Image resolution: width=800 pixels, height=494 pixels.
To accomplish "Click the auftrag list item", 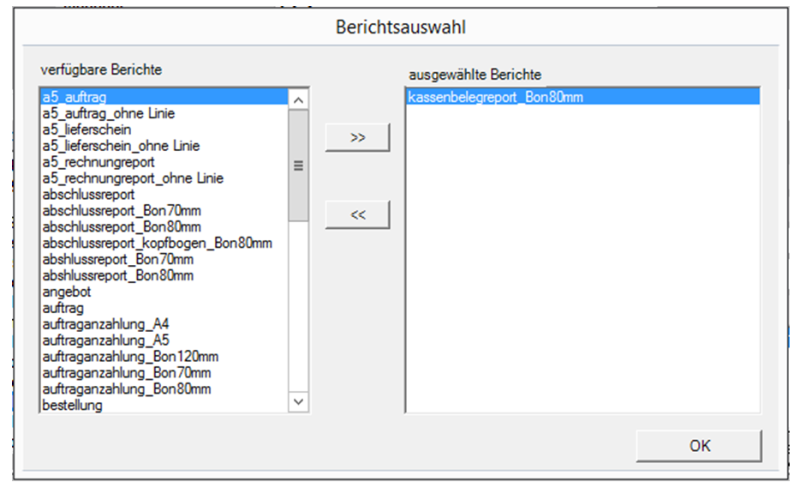I will click(x=62, y=308).
